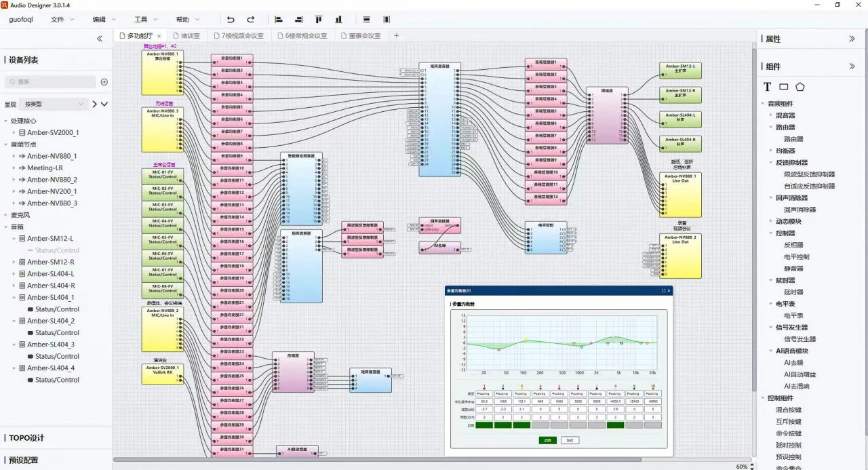Screen dimensions: 868x470
Task: Click the undo arrow in the toolbar
Action: (231, 20)
